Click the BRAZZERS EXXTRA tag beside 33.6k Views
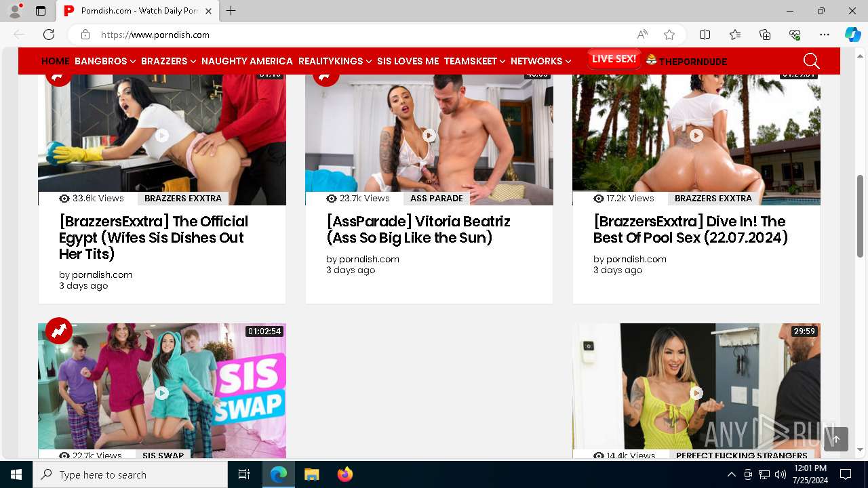This screenshot has width=868, height=488. click(x=183, y=199)
